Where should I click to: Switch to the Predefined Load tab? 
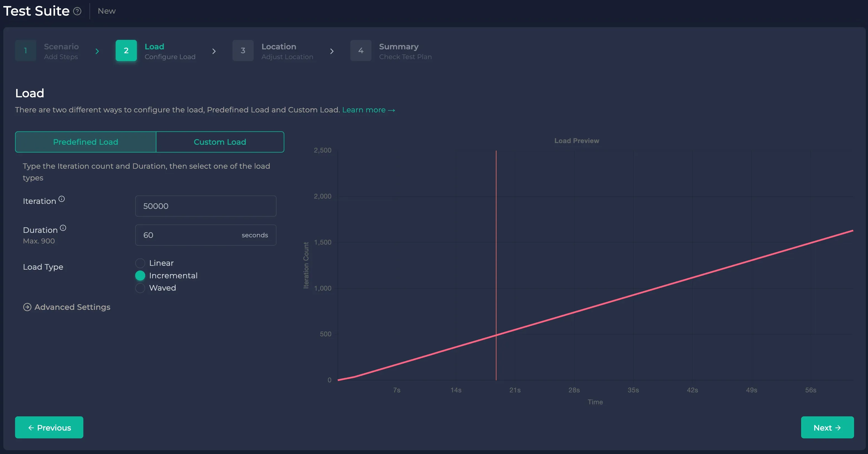point(86,142)
